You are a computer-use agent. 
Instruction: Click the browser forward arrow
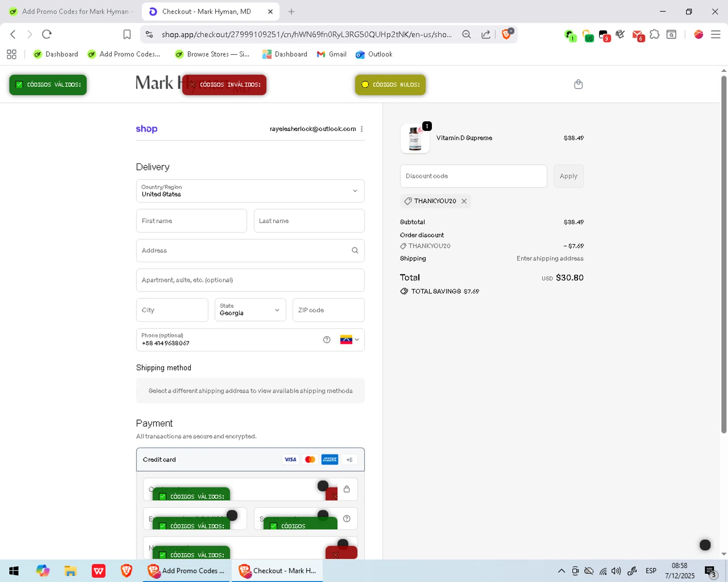[x=30, y=34]
